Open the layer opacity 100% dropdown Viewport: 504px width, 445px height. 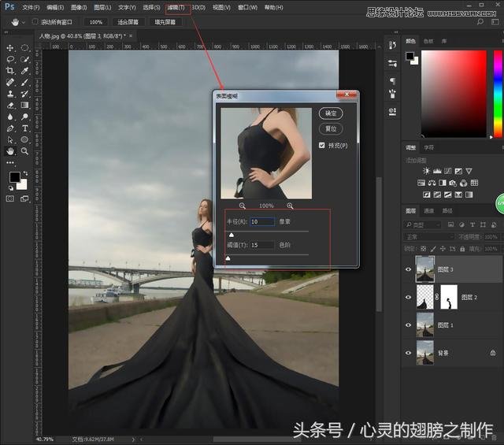(491, 237)
